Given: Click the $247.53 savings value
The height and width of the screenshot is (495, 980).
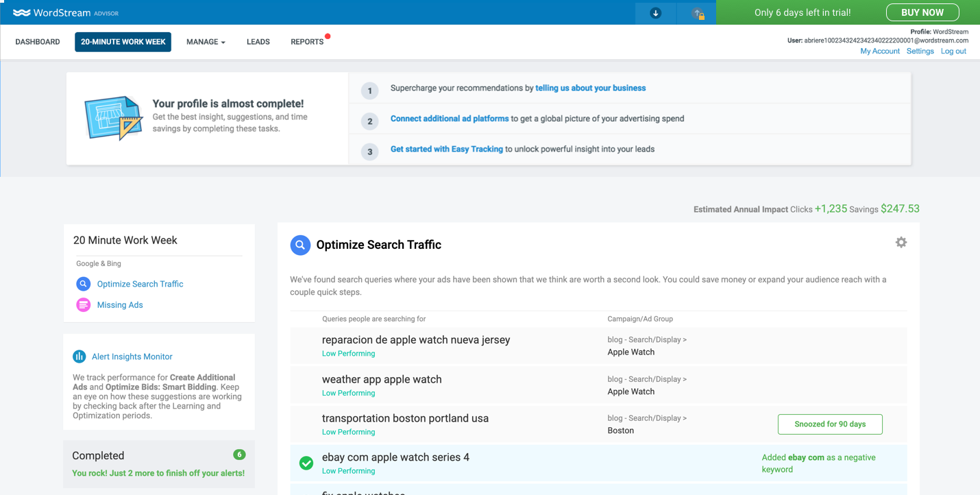Looking at the screenshot, I should click(900, 208).
